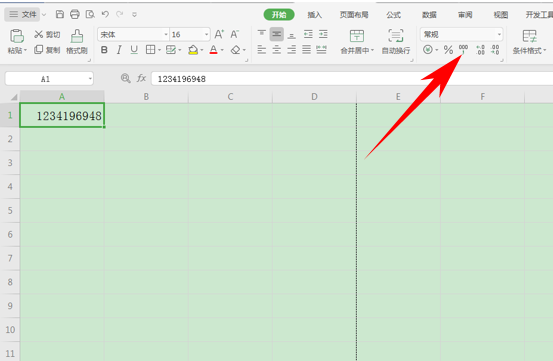The image size is (553, 361).
Task: Toggle italic formatting
Action: (119, 50)
